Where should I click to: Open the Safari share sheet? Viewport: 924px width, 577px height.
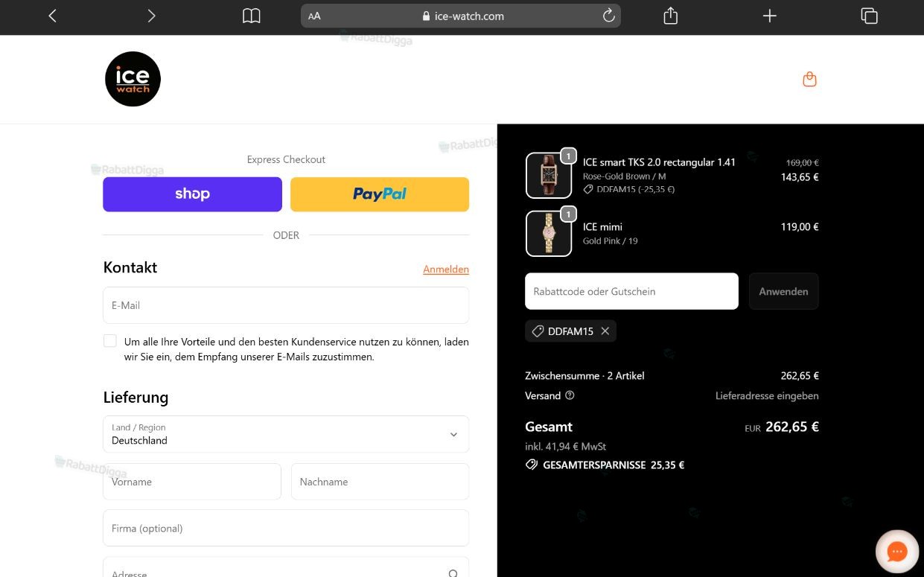click(x=670, y=16)
